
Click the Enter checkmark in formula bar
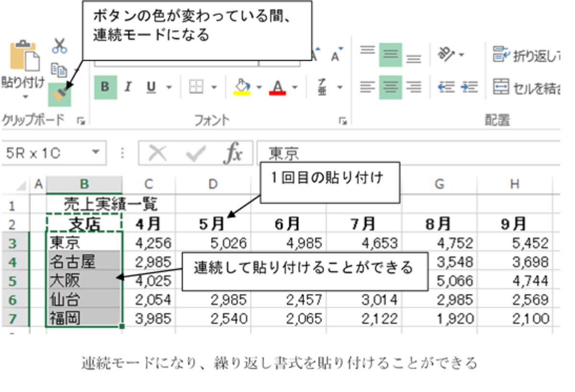195,153
